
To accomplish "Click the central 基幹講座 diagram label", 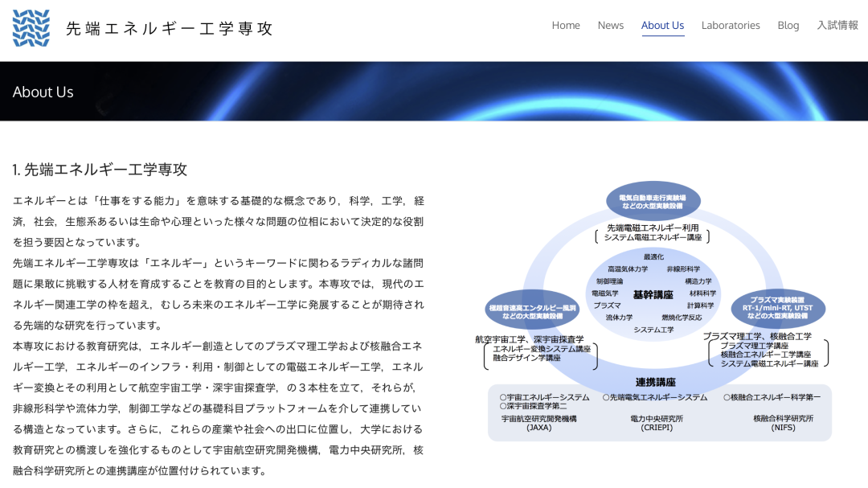I will click(x=654, y=294).
